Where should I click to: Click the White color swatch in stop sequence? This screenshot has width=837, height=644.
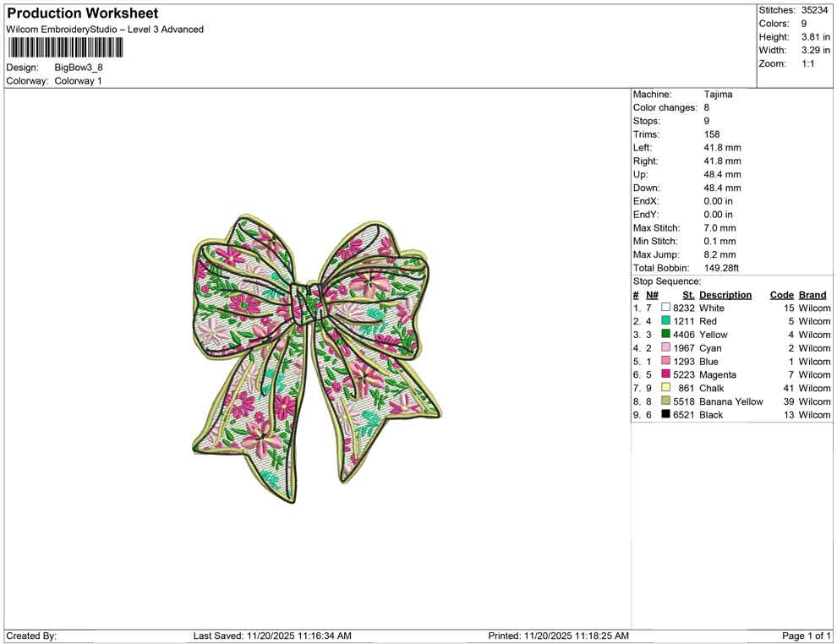coord(665,308)
